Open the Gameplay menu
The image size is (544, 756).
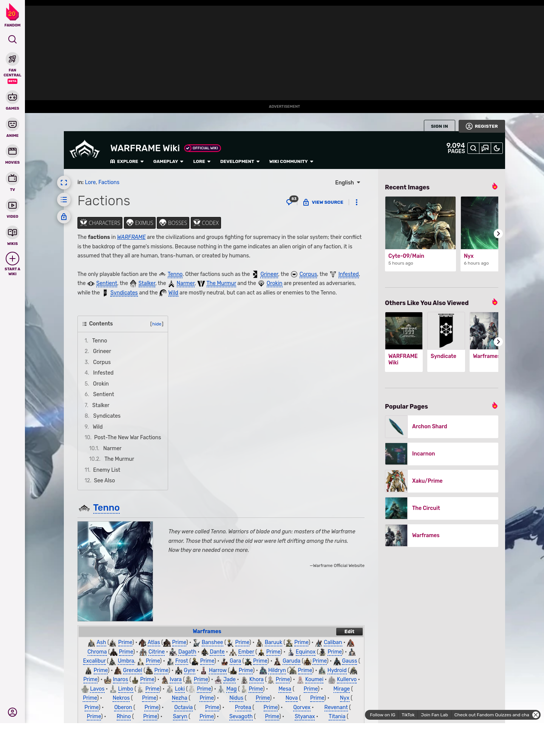(x=168, y=161)
